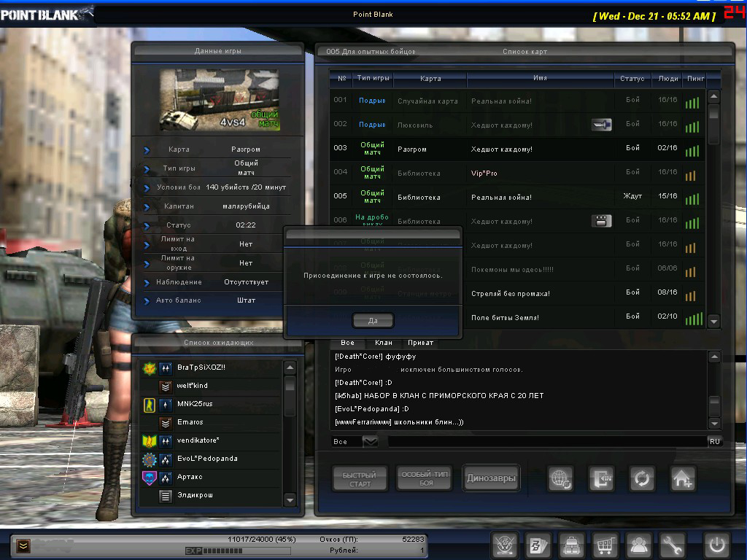Click room list scrollbar up arrow
The width and height of the screenshot is (747, 560).
click(713, 97)
